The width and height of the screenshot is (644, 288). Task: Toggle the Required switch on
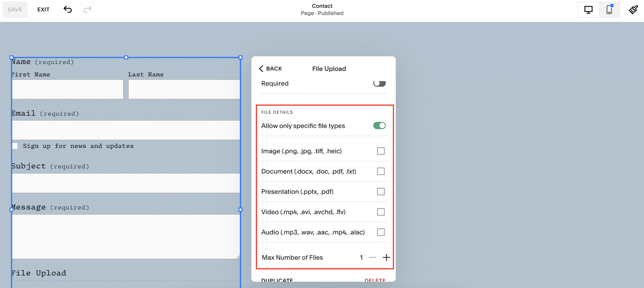379,83
